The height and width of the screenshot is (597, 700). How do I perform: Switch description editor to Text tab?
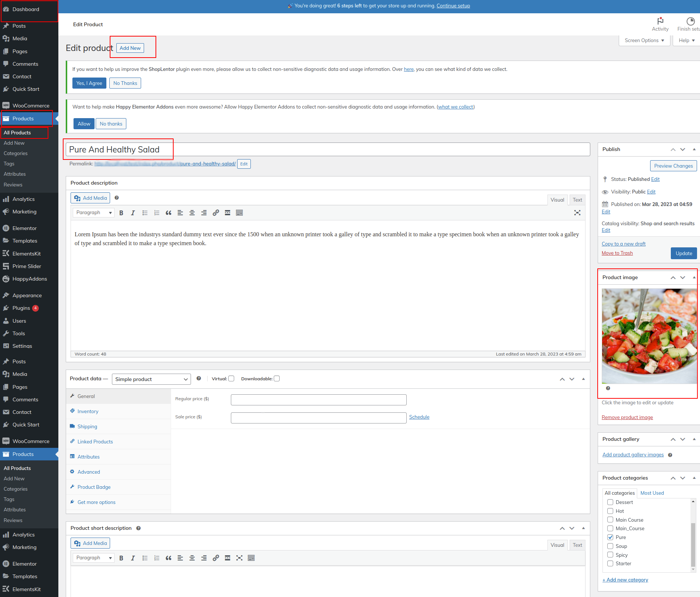[577, 200]
